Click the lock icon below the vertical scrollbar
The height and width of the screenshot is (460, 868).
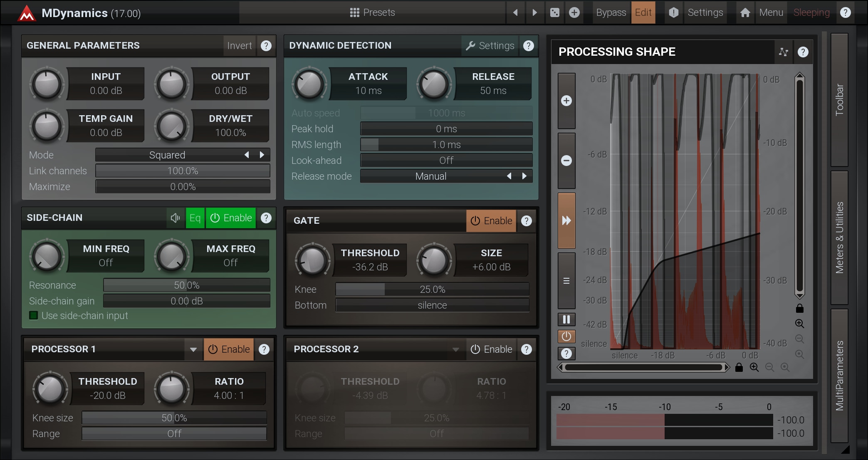(x=799, y=309)
